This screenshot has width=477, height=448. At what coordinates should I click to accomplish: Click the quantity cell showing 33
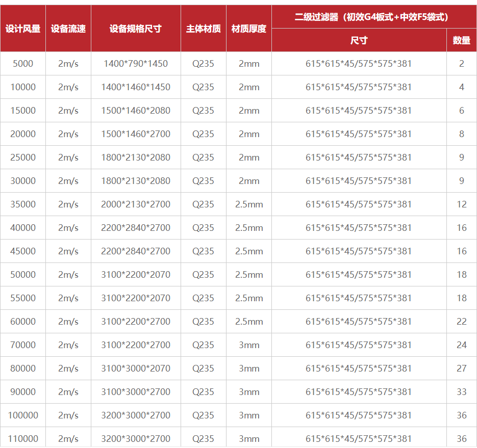coord(461,392)
